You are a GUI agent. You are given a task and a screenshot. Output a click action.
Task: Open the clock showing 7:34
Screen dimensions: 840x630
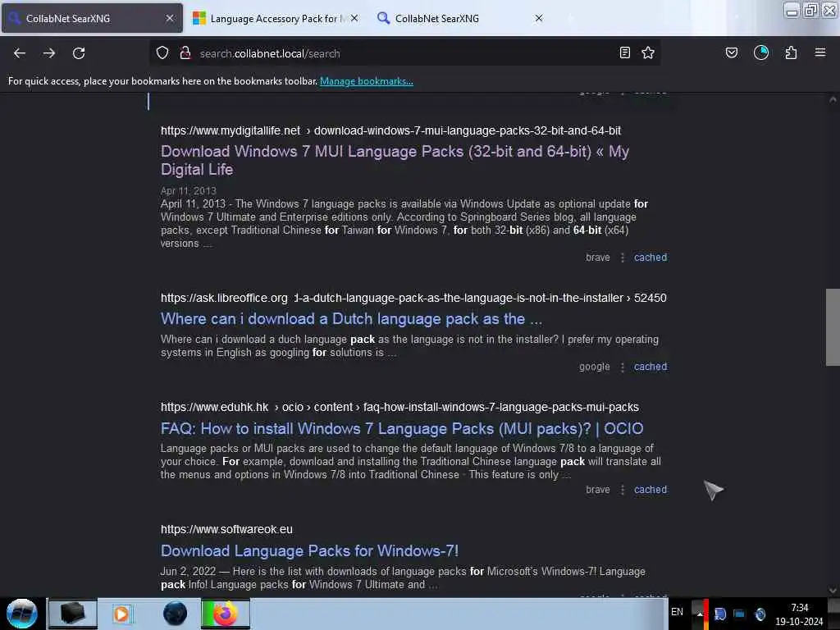799,614
